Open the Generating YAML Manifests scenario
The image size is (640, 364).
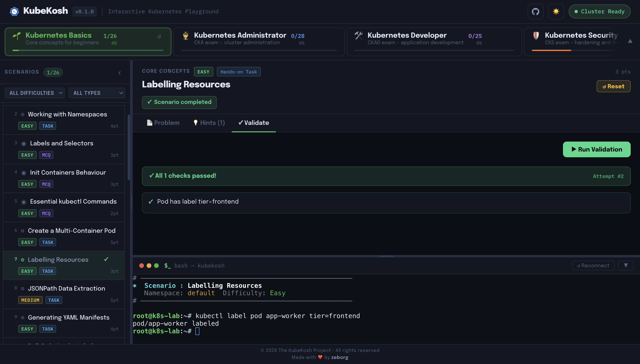coord(64,323)
